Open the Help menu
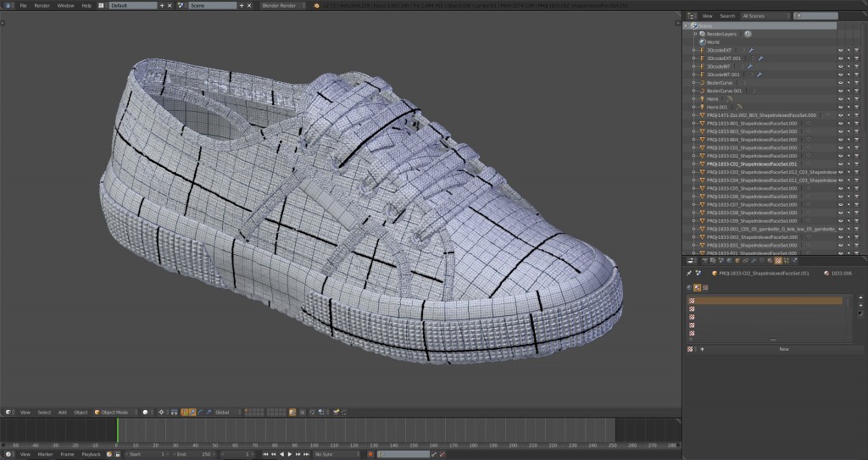Image resolution: width=868 pixels, height=460 pixels. pos(86,6)
